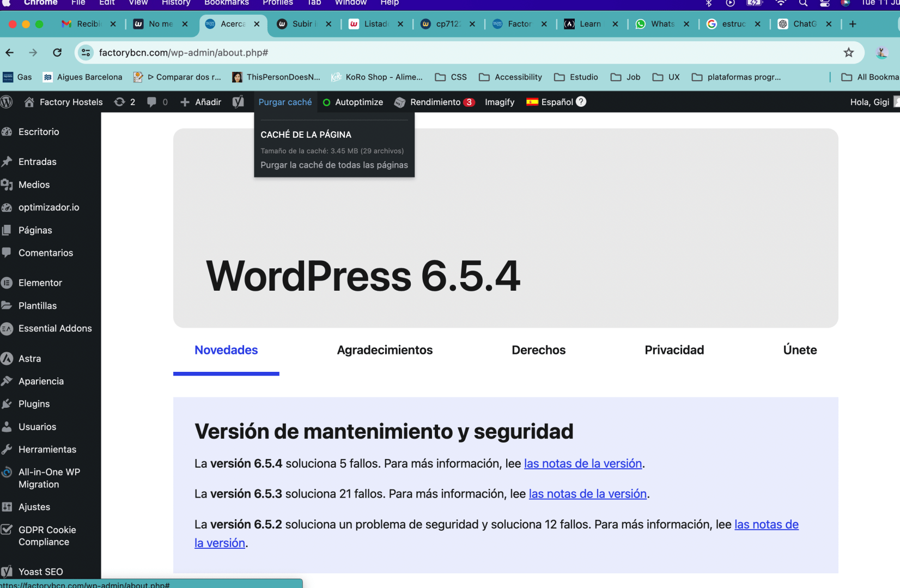The image size is (900, 588).
Task: Open Añadir new content menu
Action: (x=200, y=102)
